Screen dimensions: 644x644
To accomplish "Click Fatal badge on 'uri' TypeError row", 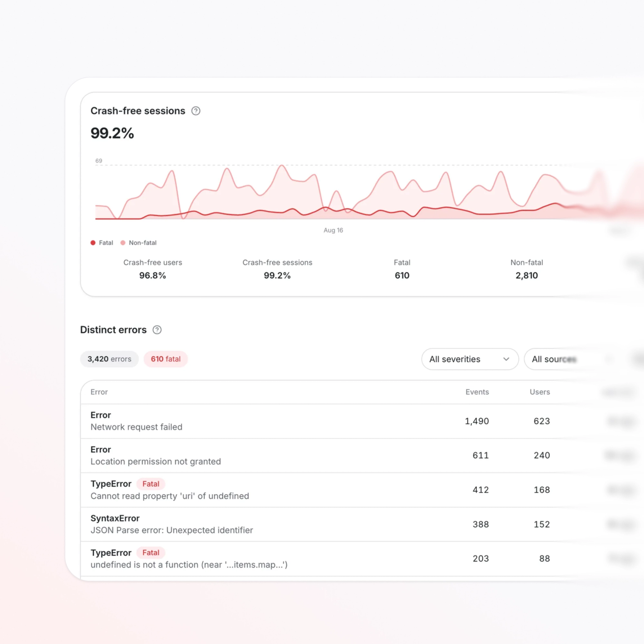I will pos(151,484).
